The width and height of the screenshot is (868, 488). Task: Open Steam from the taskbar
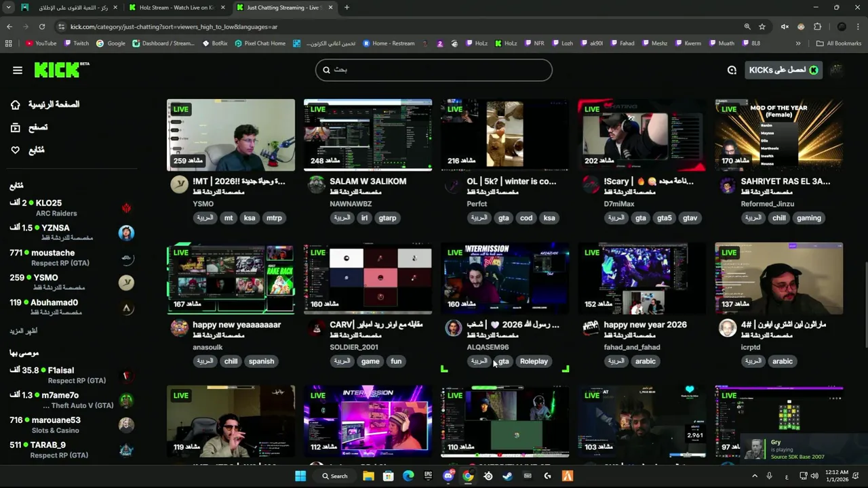[507, 476]
